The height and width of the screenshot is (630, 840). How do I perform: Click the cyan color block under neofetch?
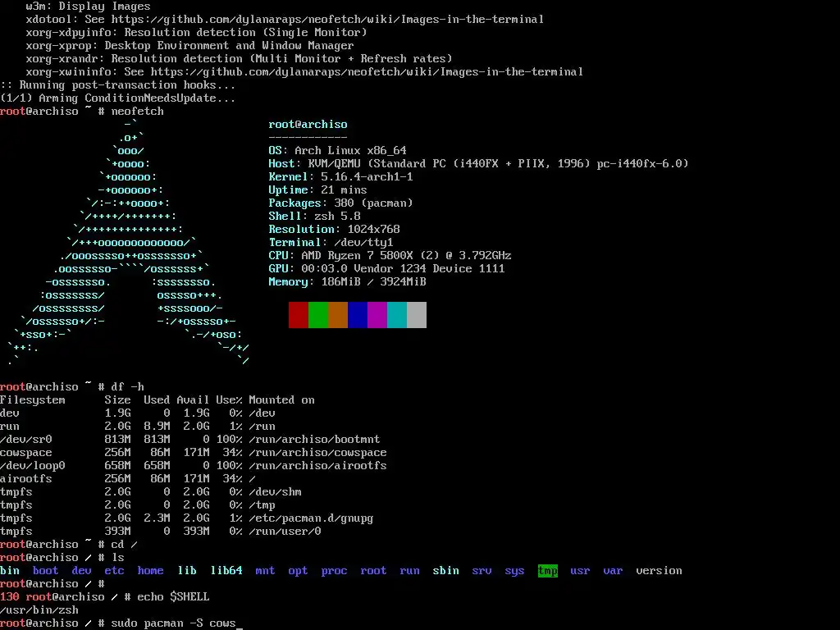point(397,314)
